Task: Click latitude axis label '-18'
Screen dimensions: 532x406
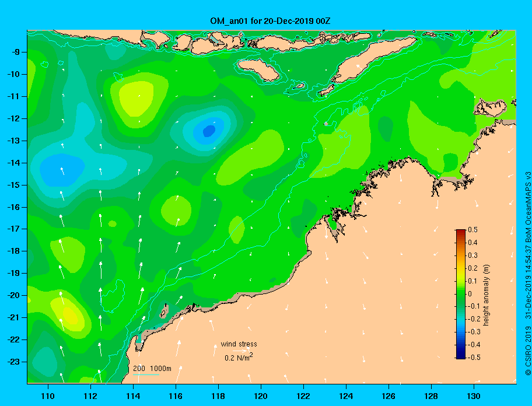Action: pyautogui.click(x=13, y=251)
